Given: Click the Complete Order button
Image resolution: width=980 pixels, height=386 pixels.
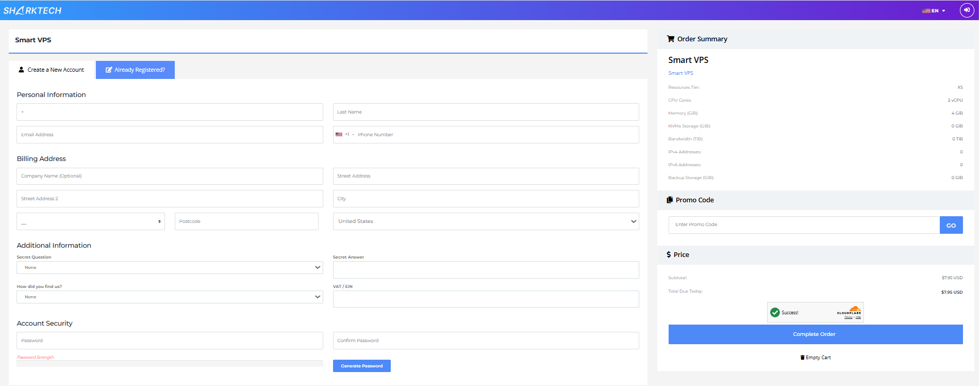Looking at the screenshot, I should pos(816,334).
